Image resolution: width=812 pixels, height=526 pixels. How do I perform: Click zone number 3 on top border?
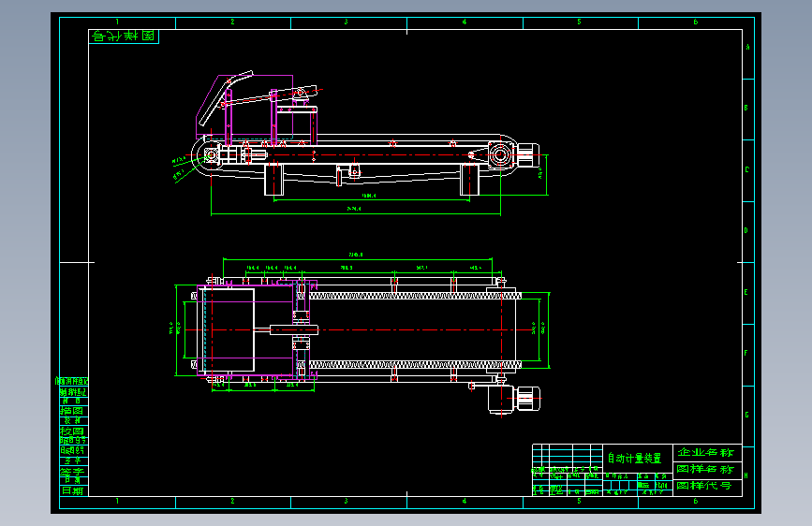346,22
